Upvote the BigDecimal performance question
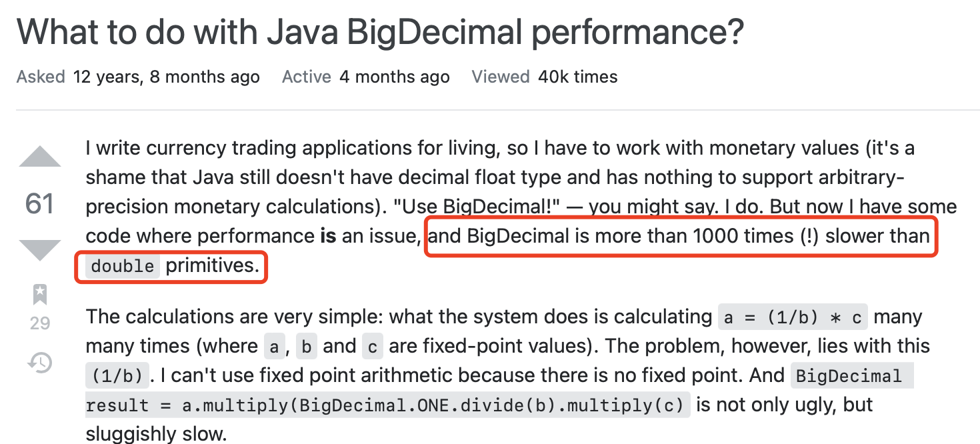This screenshot has width=980, height=444. coord(40,156)
